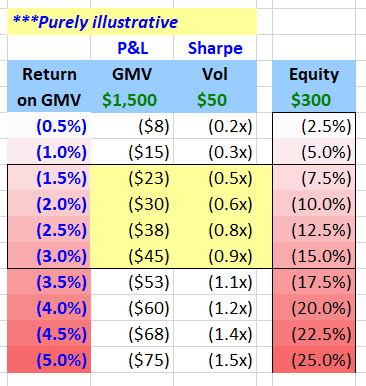Screen dimensions: 366x386
Task: Click the Return on GMV header cell
Action: [49, 87]
